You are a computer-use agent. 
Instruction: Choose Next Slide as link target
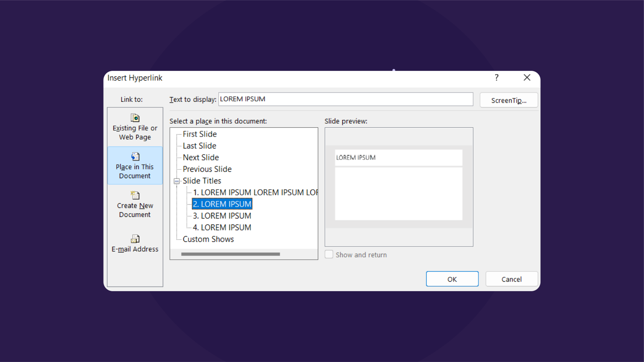(x=201, y=157)
